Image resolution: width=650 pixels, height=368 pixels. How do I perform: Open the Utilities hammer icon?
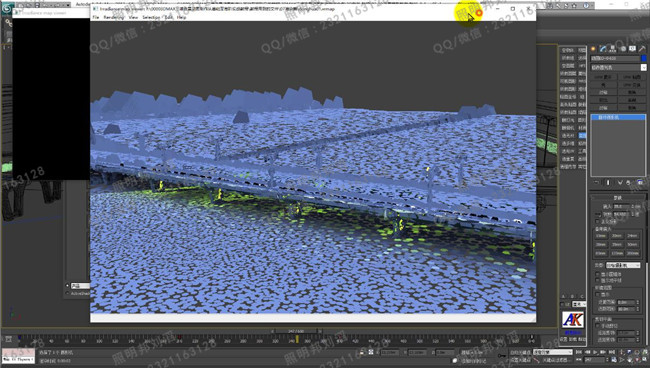coord(643,49)
